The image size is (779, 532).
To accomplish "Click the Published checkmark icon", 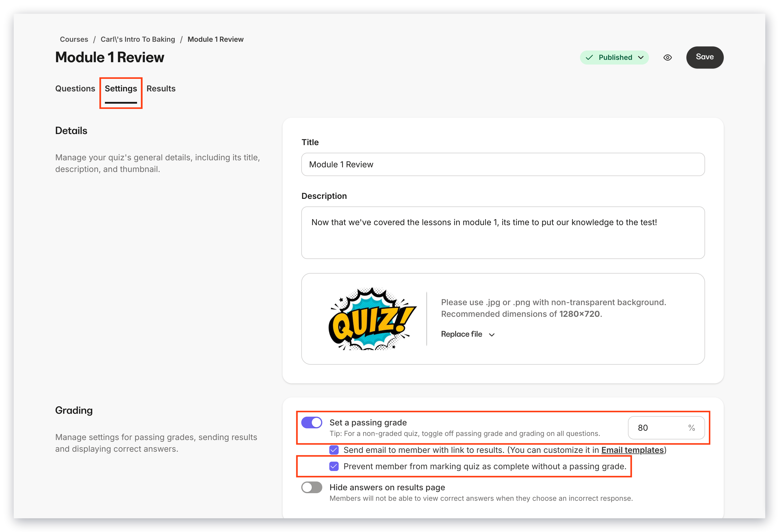I will 589,58.
